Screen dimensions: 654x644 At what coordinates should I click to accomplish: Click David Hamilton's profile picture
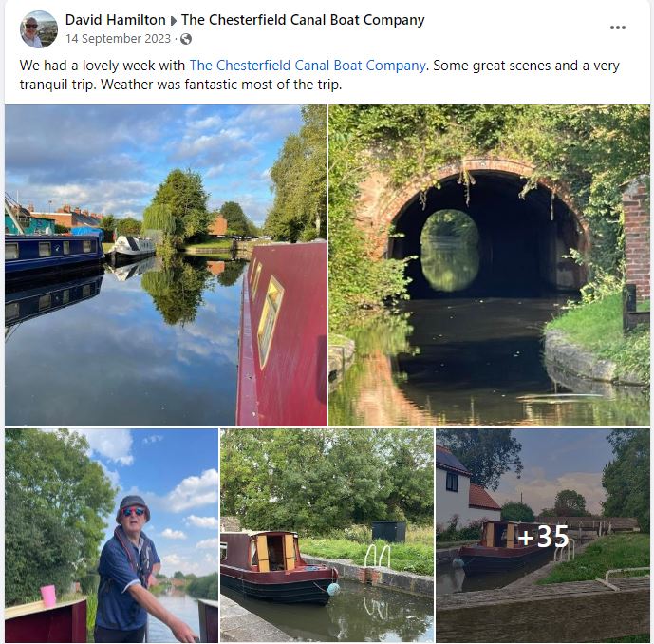coord(39,29)
